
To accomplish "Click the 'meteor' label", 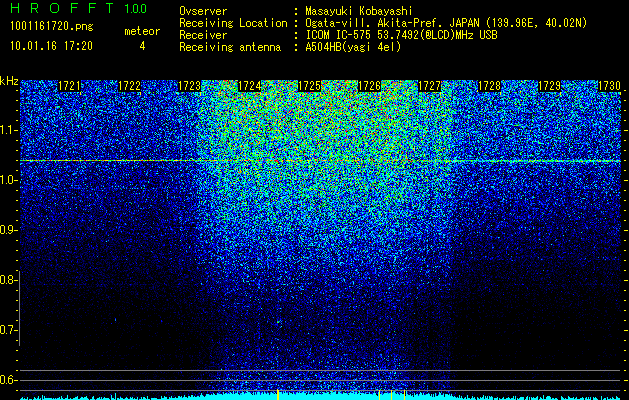I will 142,31.
